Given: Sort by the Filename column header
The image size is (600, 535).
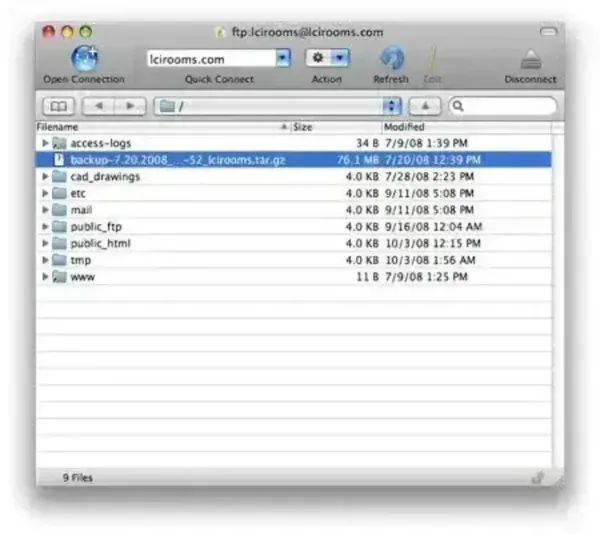Looking at the screenshot, I should click(x=163, y=127).
